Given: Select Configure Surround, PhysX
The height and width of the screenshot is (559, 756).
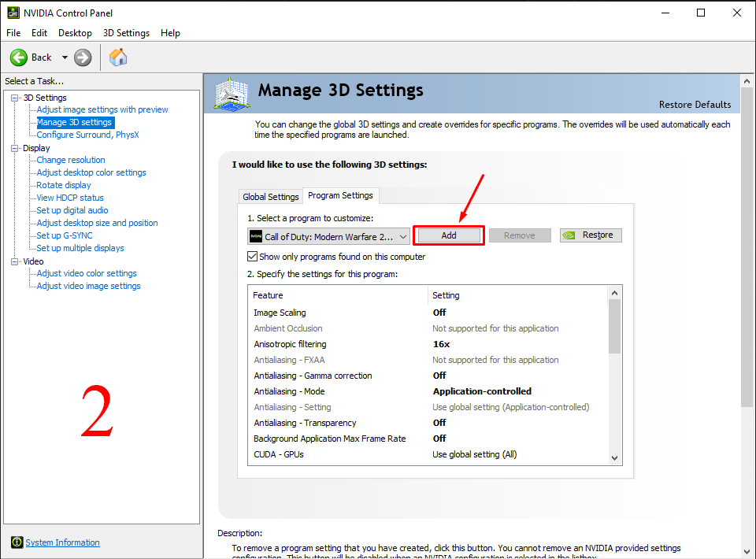Looking at the screenshot, I should point(87,135).
